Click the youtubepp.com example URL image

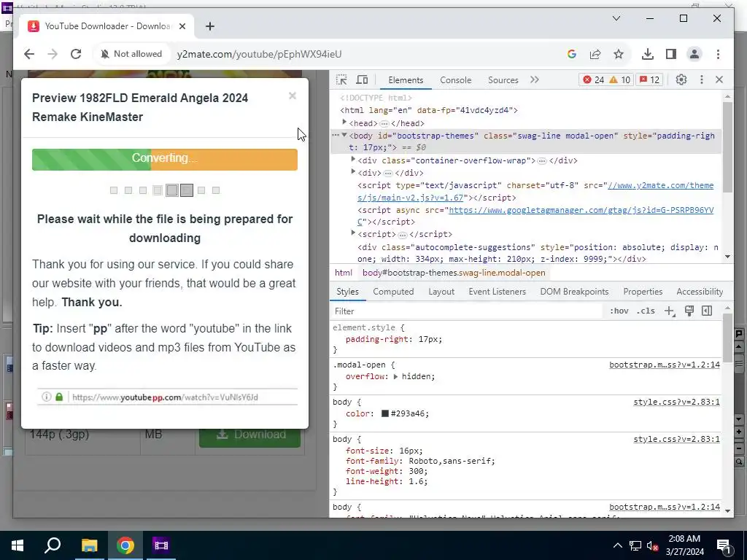[x=167, y=397]
